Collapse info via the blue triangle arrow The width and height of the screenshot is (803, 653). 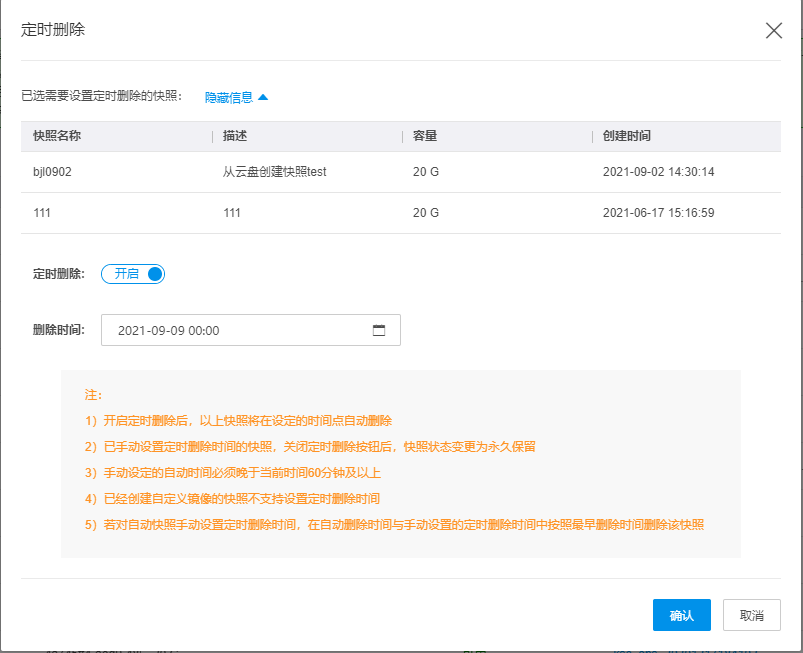coord(263,97)
